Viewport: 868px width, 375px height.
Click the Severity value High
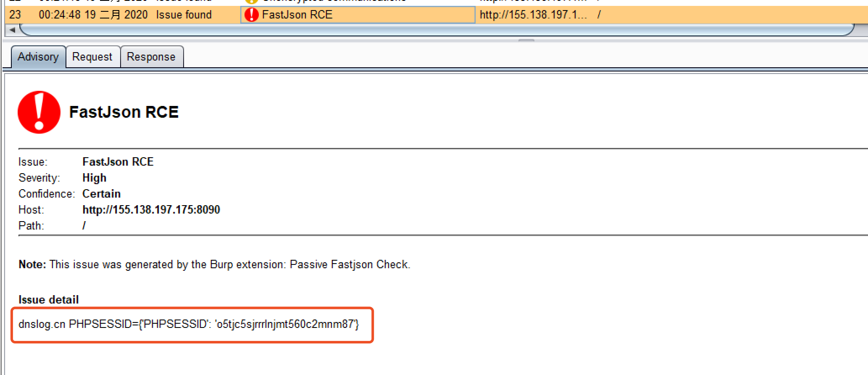click(95, 178)
